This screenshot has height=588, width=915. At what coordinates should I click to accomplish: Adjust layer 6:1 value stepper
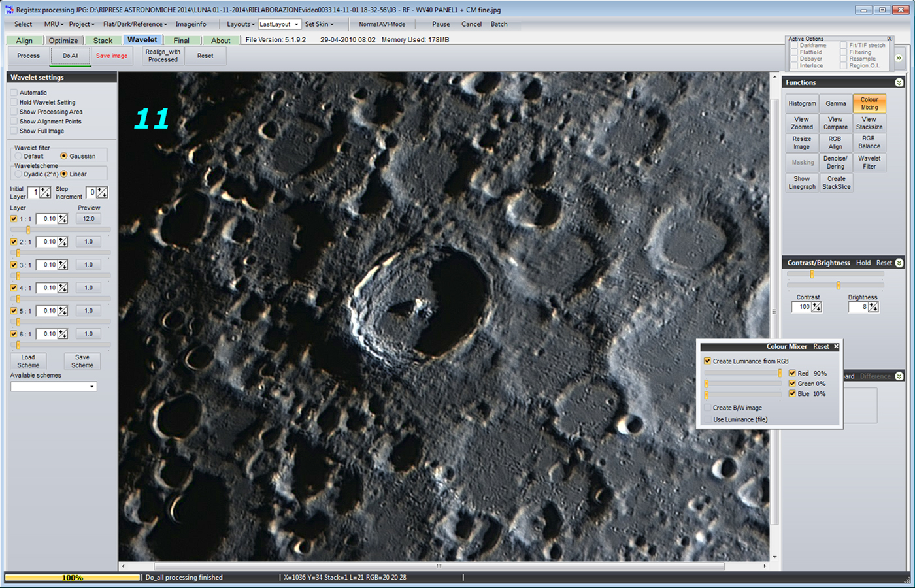tap(63, 334)
